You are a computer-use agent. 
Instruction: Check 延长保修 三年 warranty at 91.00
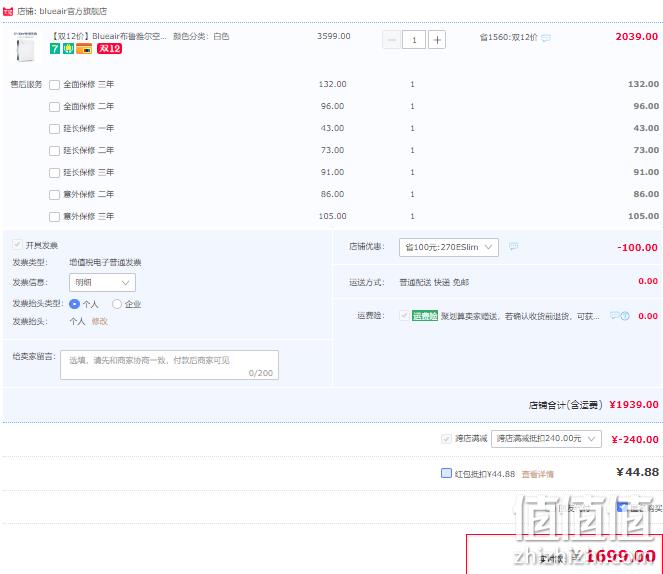click(x=54, y=173)
